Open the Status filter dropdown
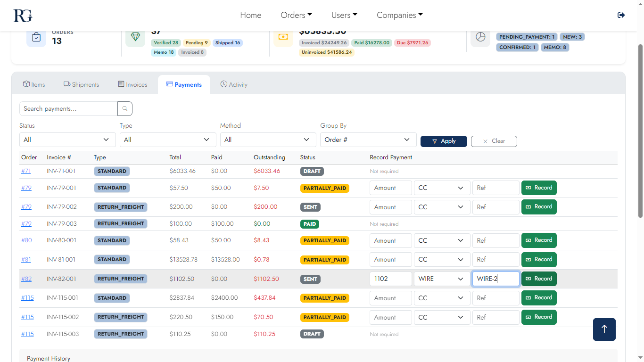The width and height of the screenshot is (644, 362). [x=67, y=140]
